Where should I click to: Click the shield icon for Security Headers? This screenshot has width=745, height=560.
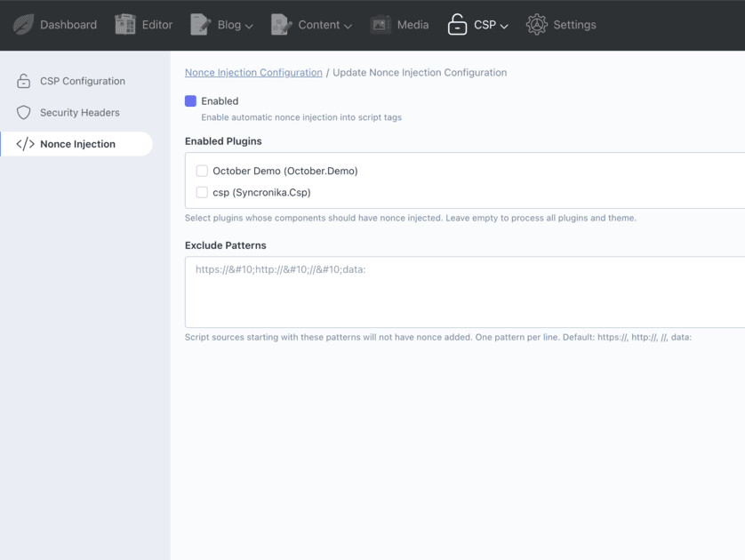tap(24, 113)
